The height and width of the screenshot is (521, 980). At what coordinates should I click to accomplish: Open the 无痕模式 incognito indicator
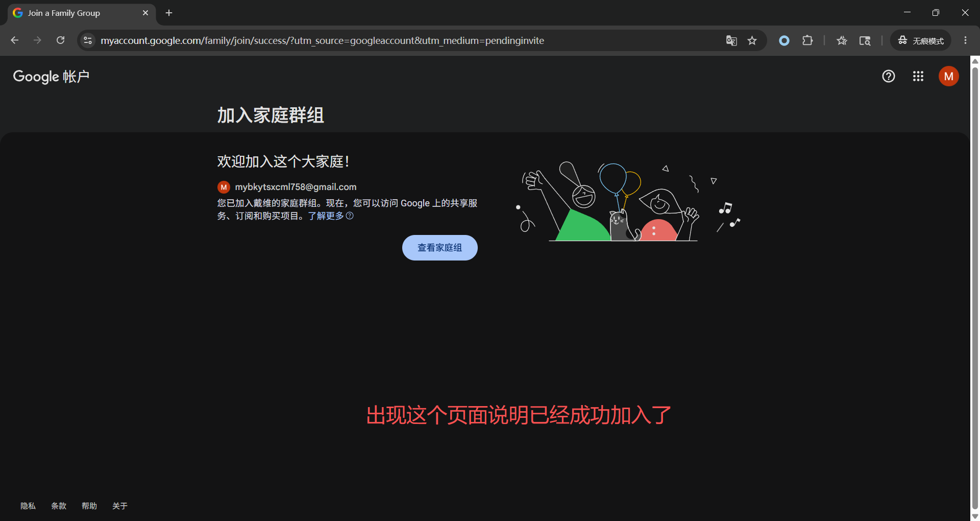pyautogui.click(x=921, y=40)
